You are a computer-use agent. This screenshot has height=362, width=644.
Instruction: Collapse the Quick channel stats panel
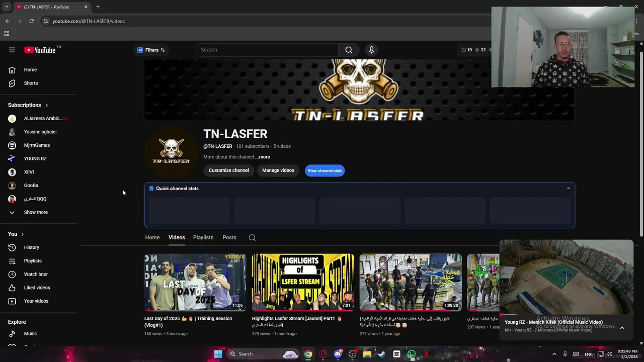coord(569,189)
